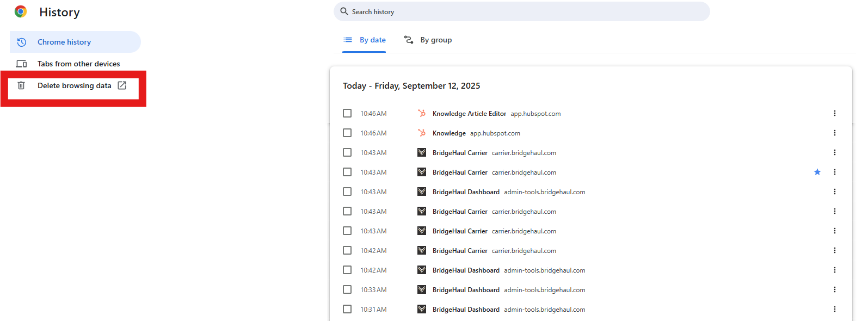Screen dimensions: 868x321
Task: Click devices icon beside Tabs from other devices
Action: tap(21, 64)
